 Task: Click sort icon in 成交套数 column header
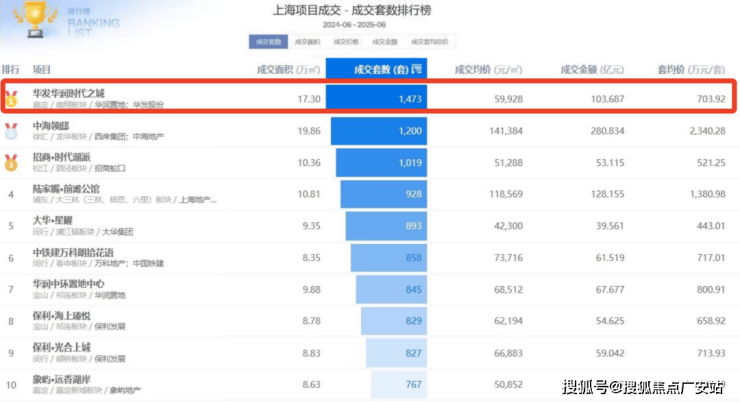[417, 70]
